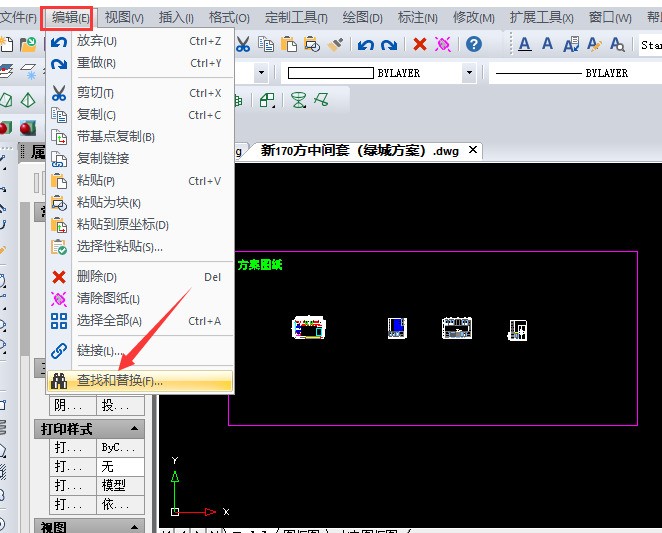
Task: Click the help question mark icon
Action: (474, 44)
